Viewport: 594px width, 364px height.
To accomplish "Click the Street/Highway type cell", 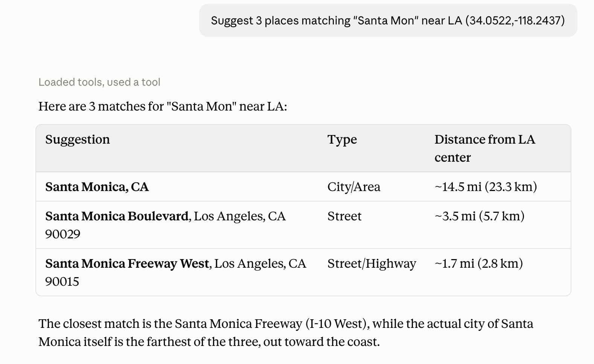I will (372, 264).
